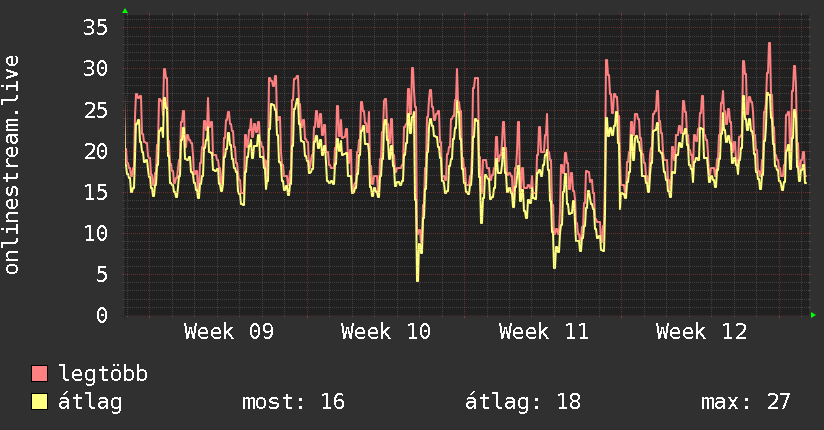This screenshot has width=824, height=430.
Task: Click the y-axis value 10
Action: pos(96,233)
